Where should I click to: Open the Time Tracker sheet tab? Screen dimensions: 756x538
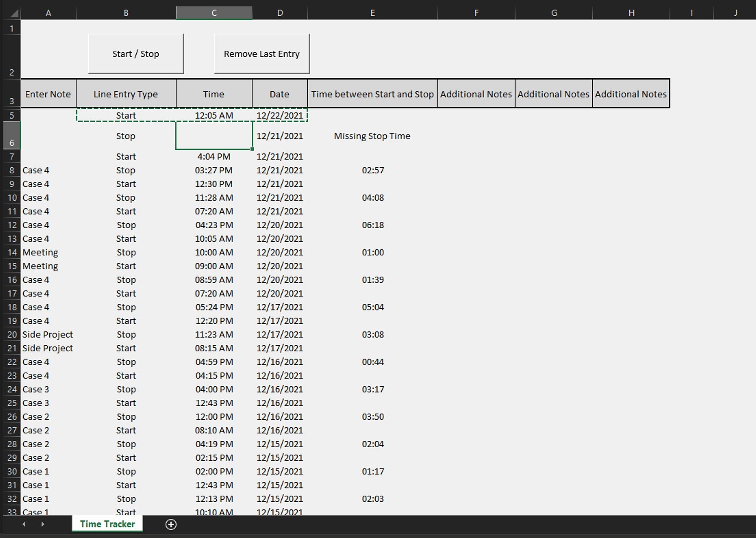click(107, 524)
